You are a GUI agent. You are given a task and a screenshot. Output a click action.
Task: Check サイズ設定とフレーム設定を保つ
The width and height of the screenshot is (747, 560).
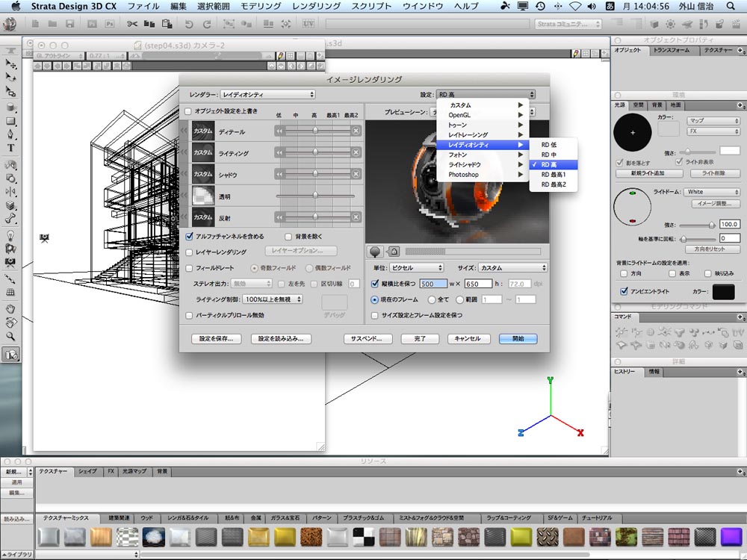pos(375,315)
